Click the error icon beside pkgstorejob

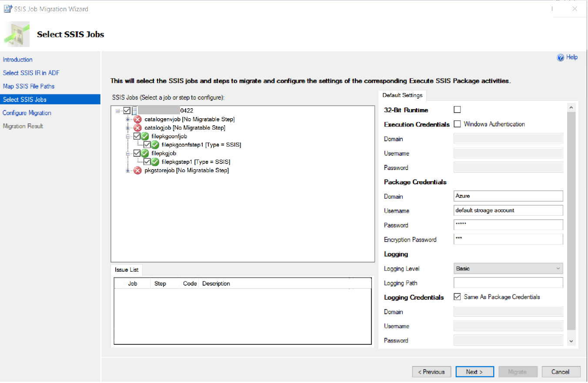pyautogui.click(x=138, y=170)
